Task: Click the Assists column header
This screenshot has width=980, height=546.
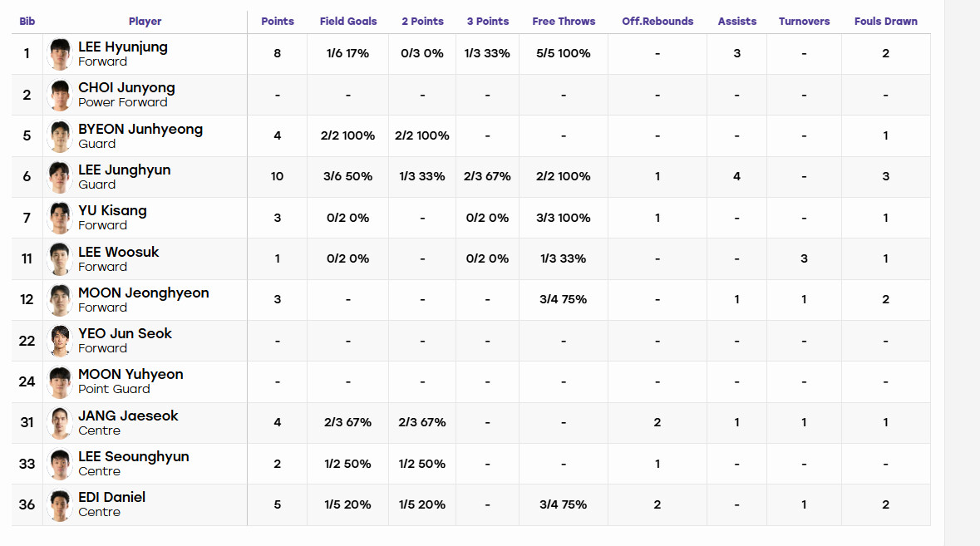Action: (737, 22)
